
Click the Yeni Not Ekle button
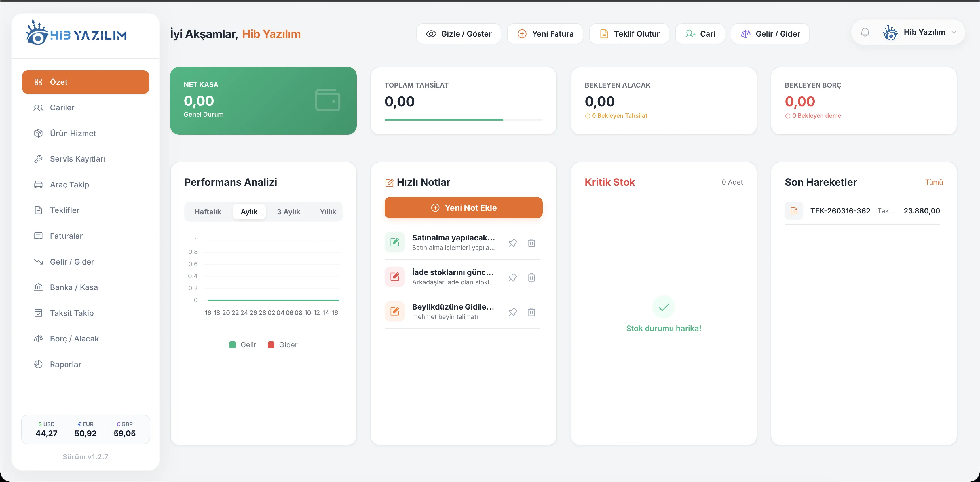463,208
